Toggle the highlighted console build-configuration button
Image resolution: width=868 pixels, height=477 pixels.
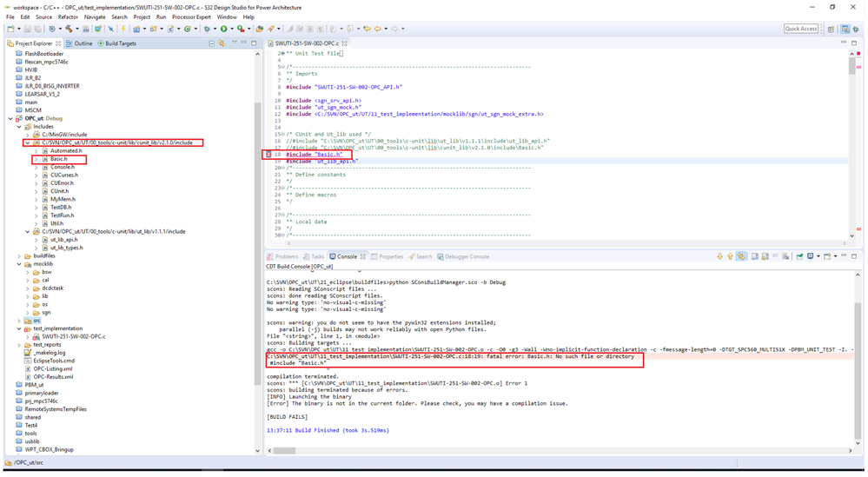740,256
